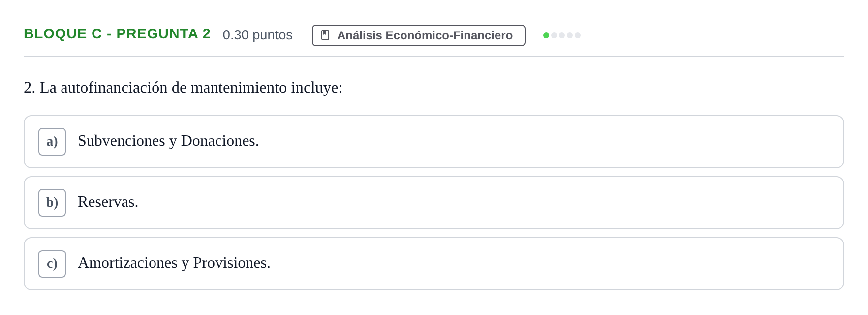Choose answer Subvenciones y Donaciones
868x315 pixels.
click(x=168, y=141)
